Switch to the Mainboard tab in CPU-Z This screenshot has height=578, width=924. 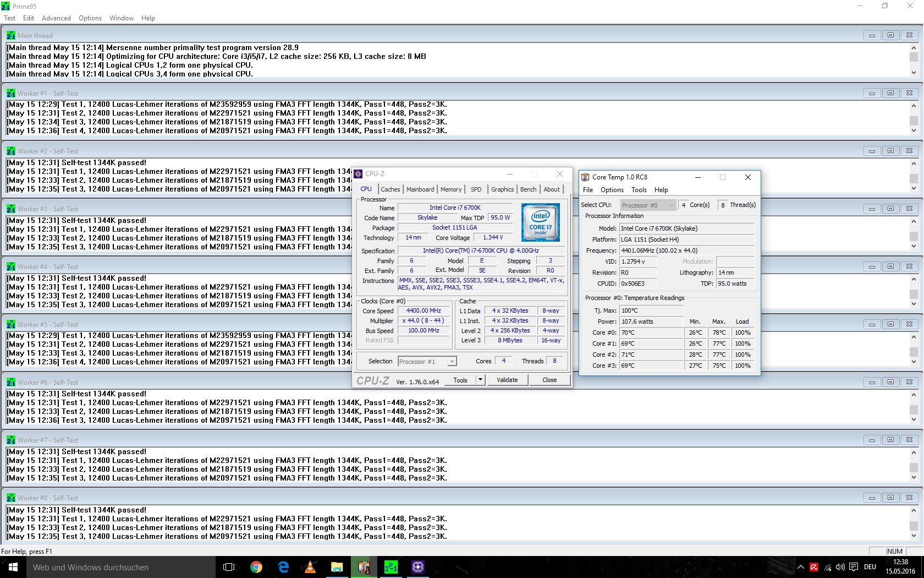tap(420, 189)
